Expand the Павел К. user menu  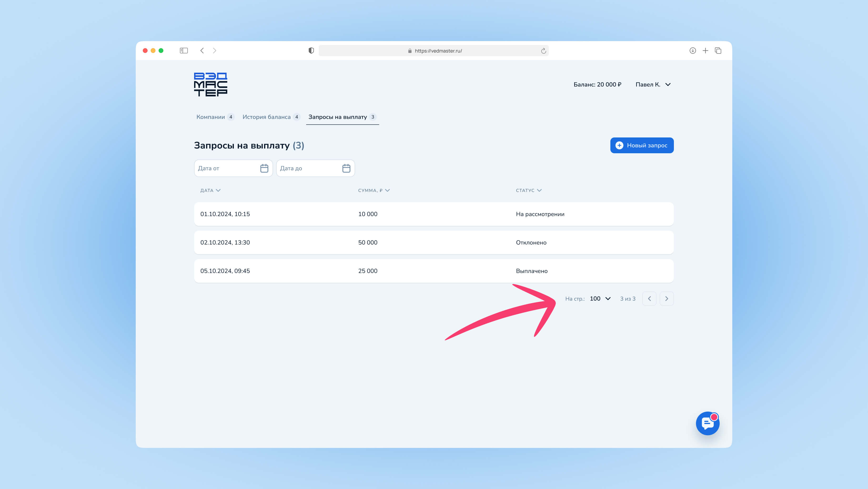click(653, 85)
